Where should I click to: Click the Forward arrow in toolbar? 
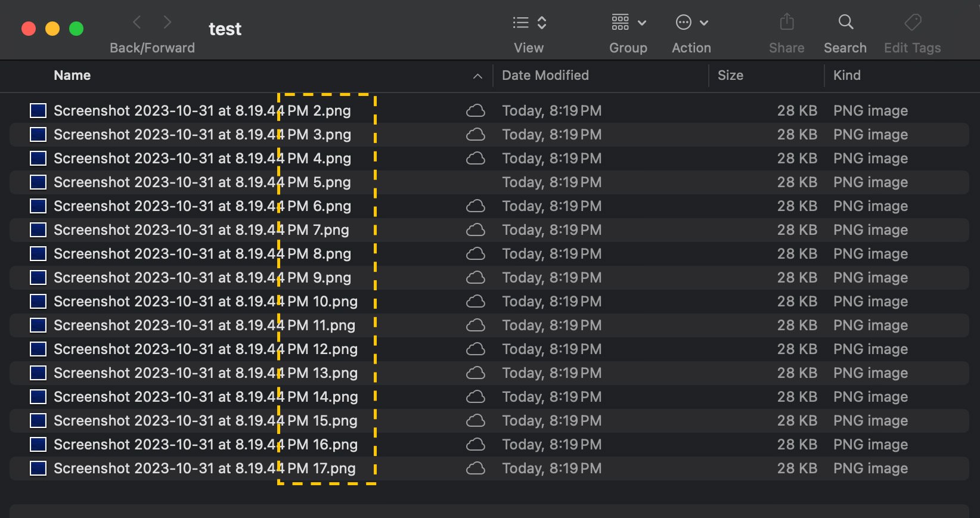168,23
